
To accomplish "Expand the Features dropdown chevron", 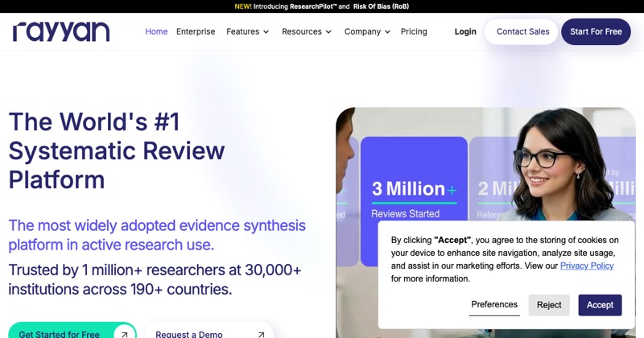I will pos(266,32).
